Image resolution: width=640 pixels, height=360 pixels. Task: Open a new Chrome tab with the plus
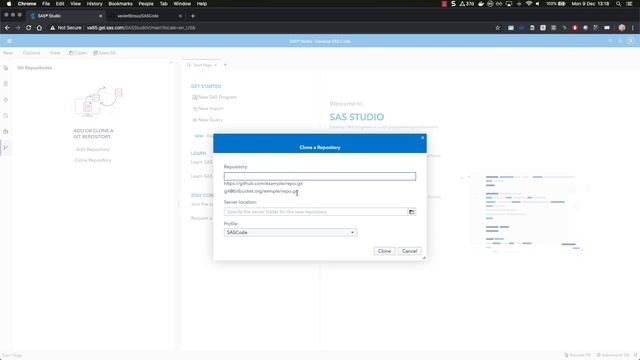(193, 16)
